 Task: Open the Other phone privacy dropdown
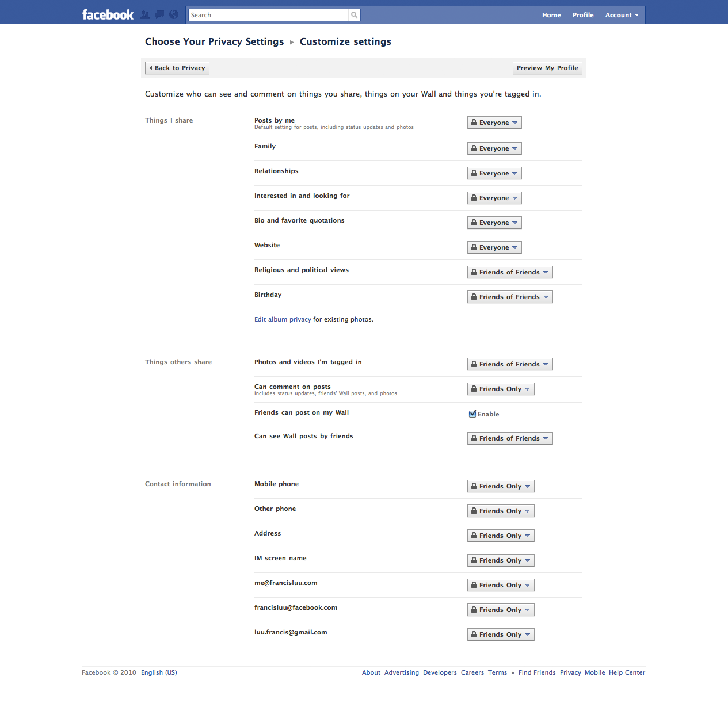(x=501, y=511)
